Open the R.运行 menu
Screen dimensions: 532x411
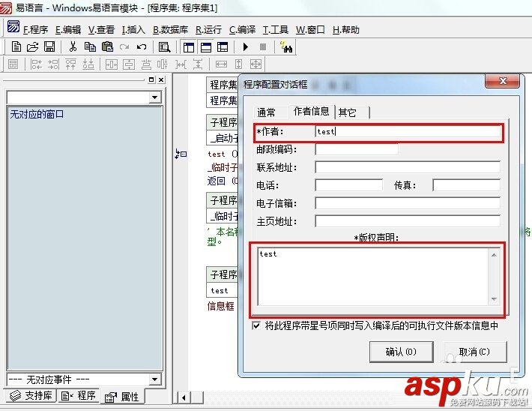(208, 30)
